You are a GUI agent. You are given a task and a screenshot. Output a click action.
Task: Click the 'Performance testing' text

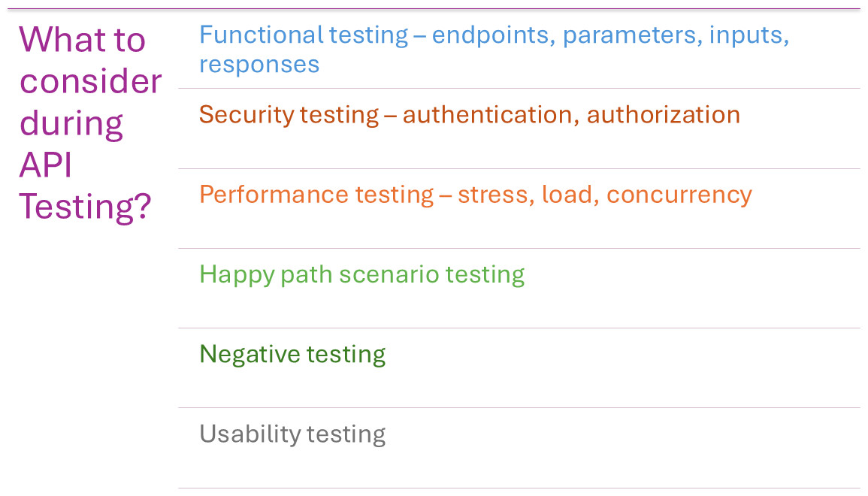(316, 195)
